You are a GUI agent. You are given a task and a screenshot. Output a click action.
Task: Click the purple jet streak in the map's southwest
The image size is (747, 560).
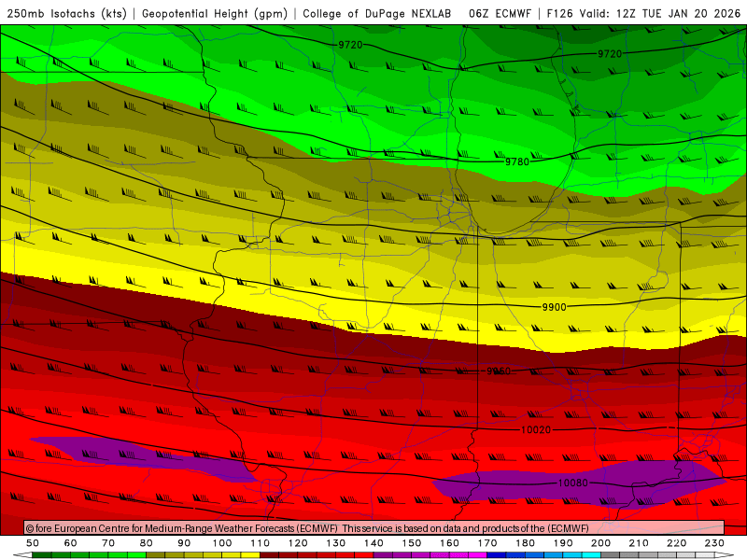[143, 458]
